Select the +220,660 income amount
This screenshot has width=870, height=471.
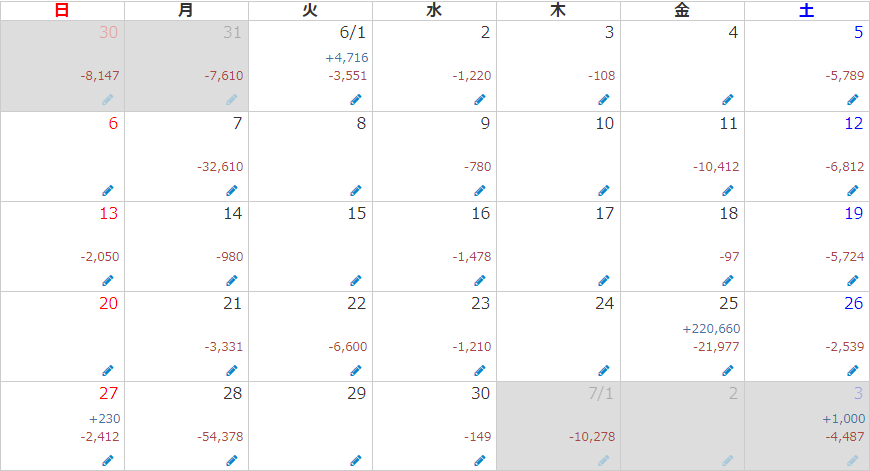pyautogui.click(x=711, y=329)
